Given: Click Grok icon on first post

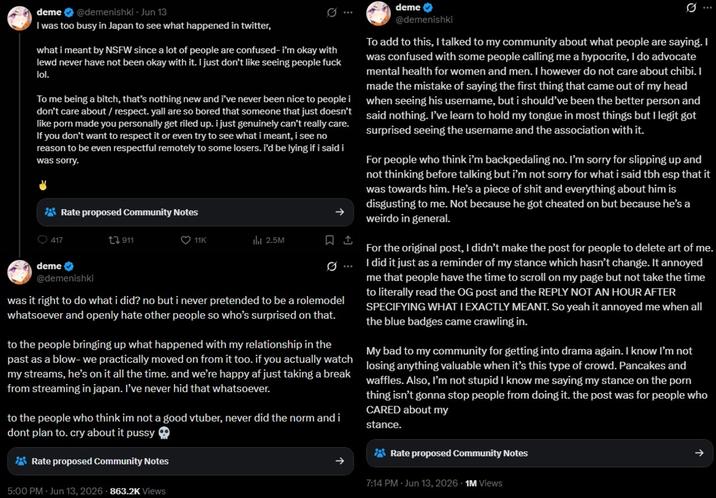Looking at the screenshot, I should pos(332,12).
